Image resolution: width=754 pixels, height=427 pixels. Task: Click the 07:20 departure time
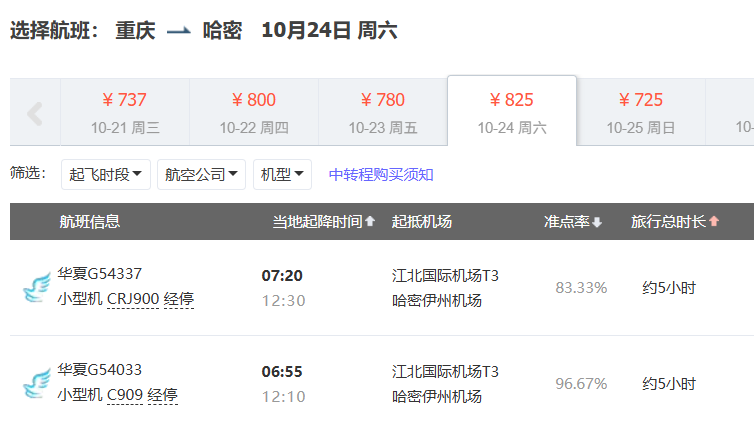click(282, 276)
